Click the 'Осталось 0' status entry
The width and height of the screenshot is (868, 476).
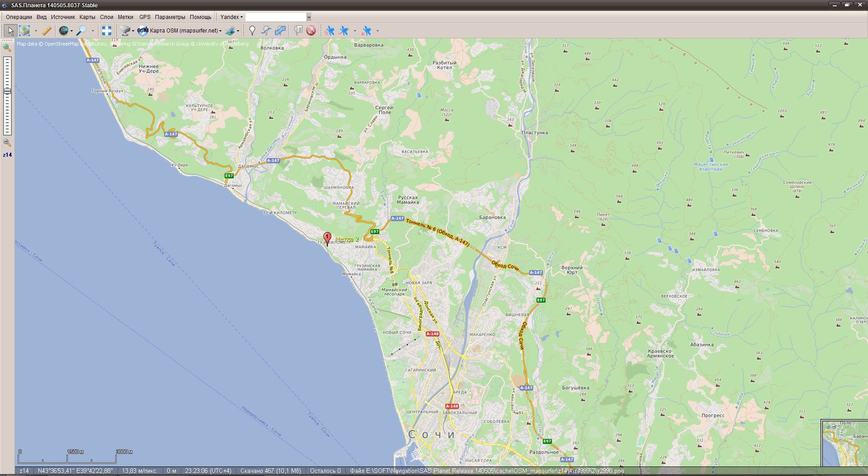[325, 471]
